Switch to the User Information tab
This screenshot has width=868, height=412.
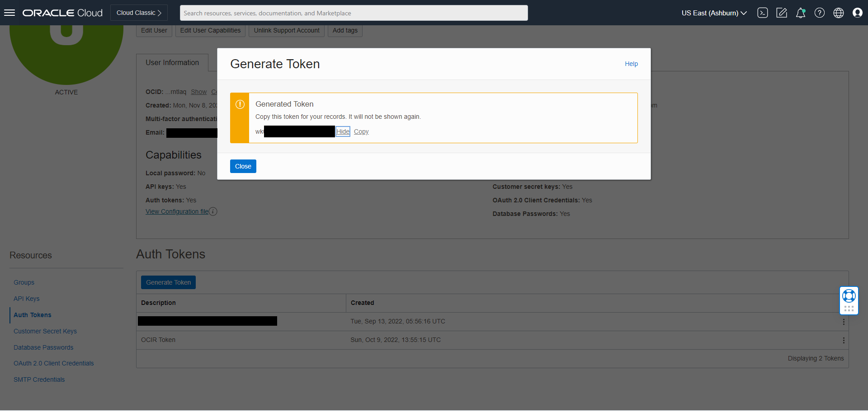coord(172,63)
